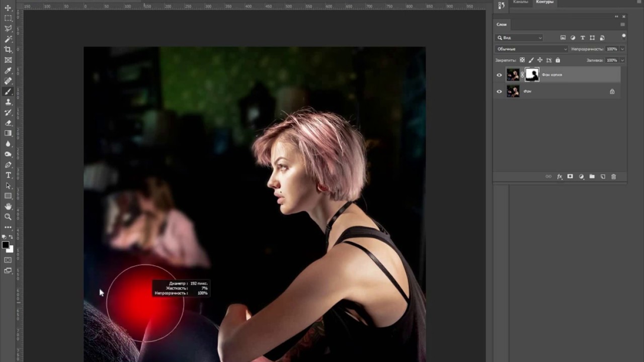Switch to the 'Контуры' tab
644x362 pixels.
544,2
